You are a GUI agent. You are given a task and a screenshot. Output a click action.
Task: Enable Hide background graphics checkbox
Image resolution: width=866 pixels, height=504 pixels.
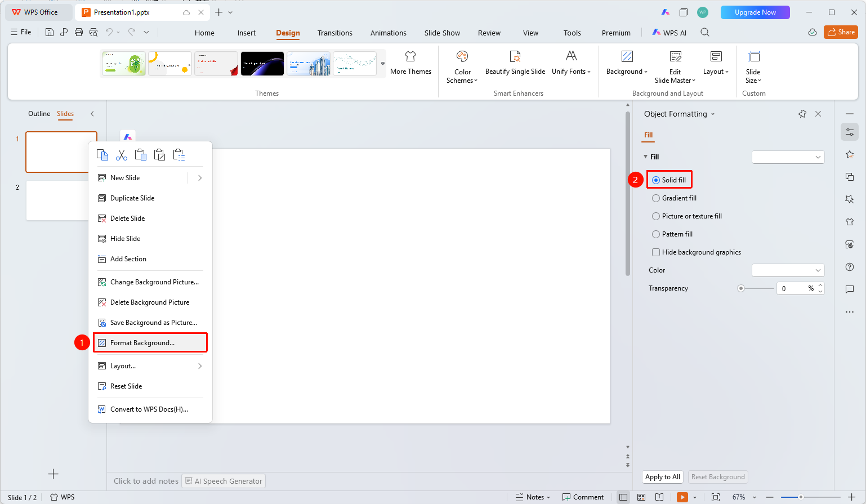(x=656, y=252)
